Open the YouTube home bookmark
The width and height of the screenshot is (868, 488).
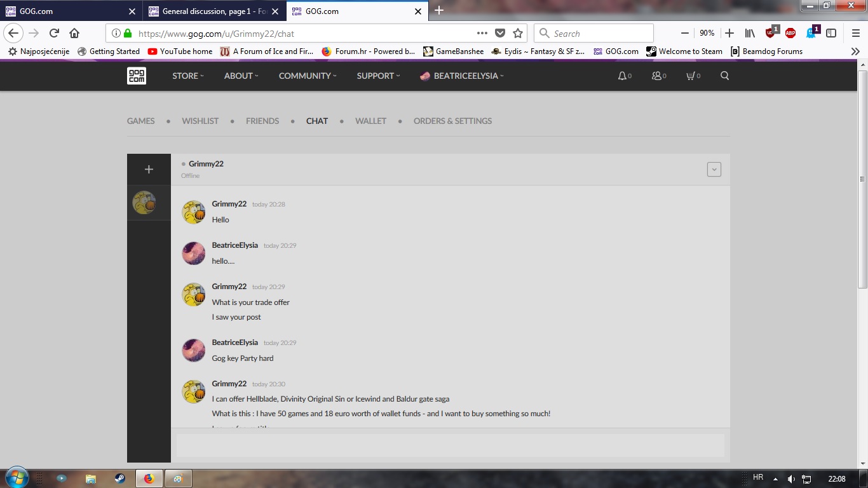pyautogui.click(x=180, y=51)
